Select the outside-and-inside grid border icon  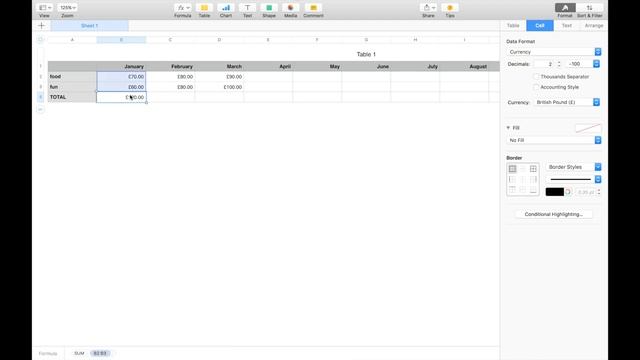(x=533, y=169)
